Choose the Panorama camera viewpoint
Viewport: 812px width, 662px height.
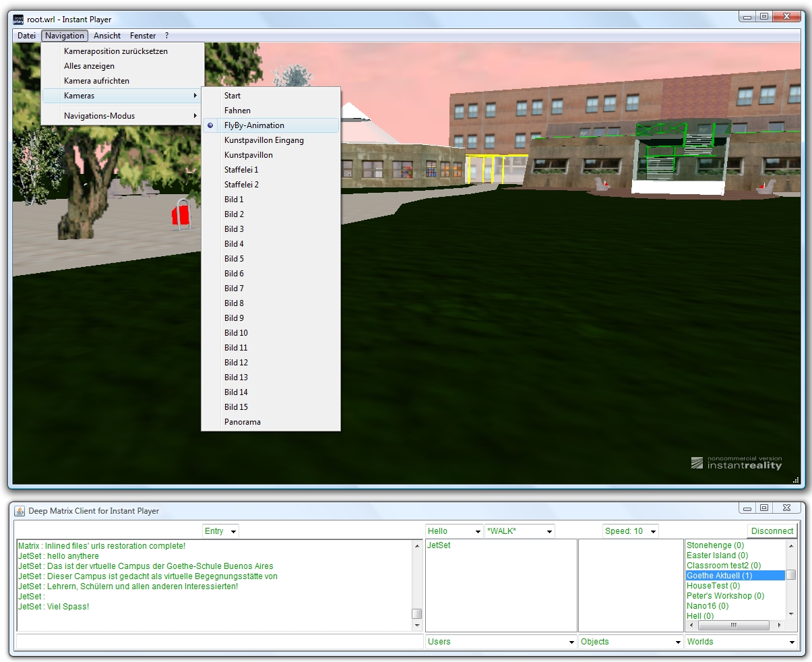(243, 422)
